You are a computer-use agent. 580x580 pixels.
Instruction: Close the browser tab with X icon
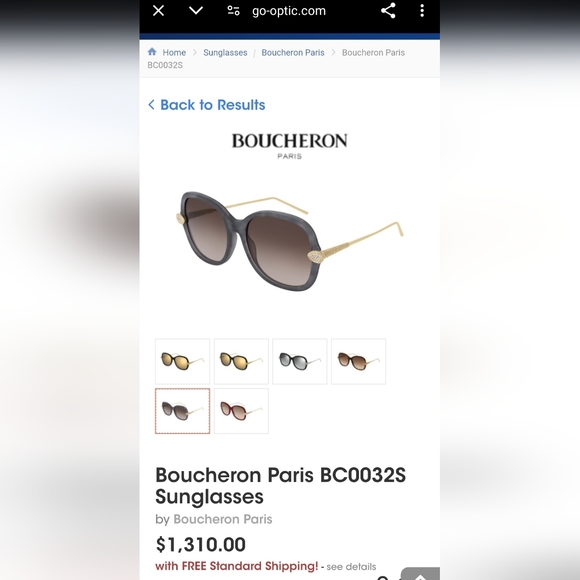click(158, 11)
